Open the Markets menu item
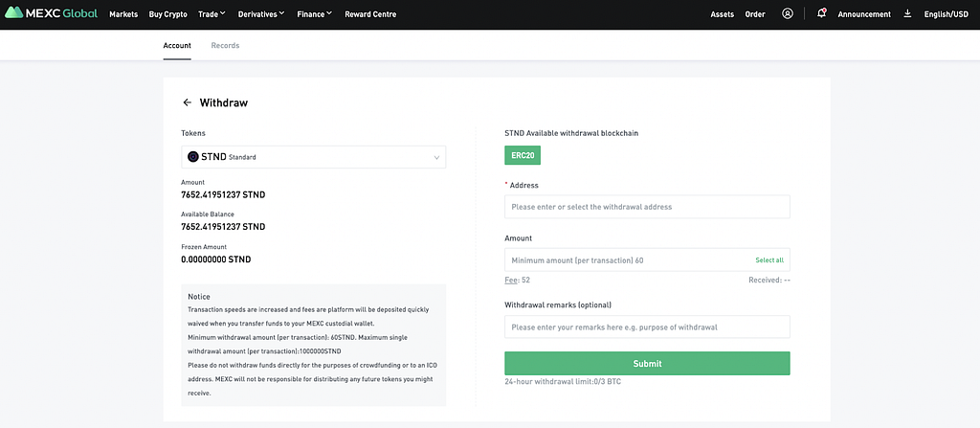Image resolution: width=980 pixels, height=428 pixels. coord(123,14)
